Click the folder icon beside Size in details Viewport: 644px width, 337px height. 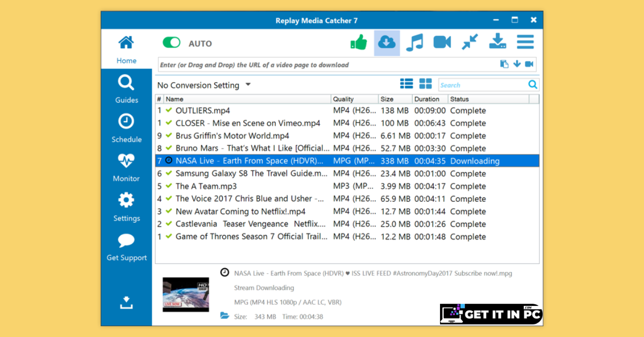point(225,316)
